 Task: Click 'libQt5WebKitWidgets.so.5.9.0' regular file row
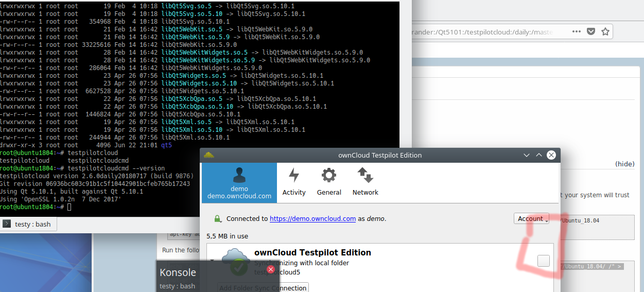131,68
